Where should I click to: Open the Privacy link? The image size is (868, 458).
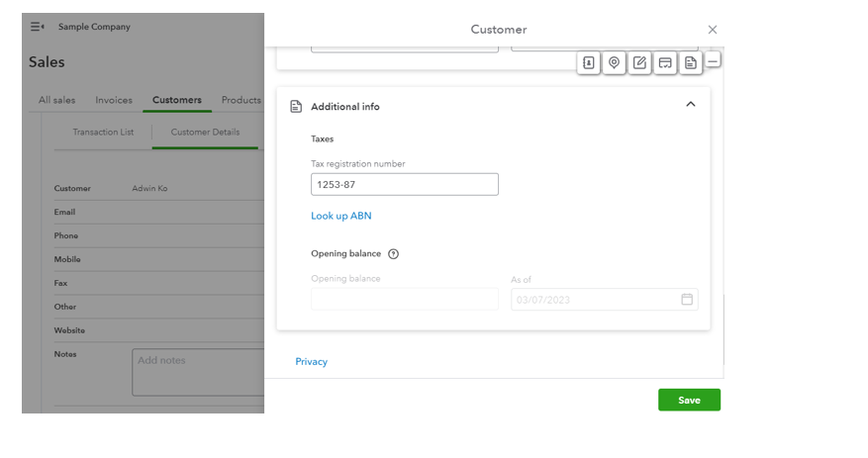click(312, 362)
